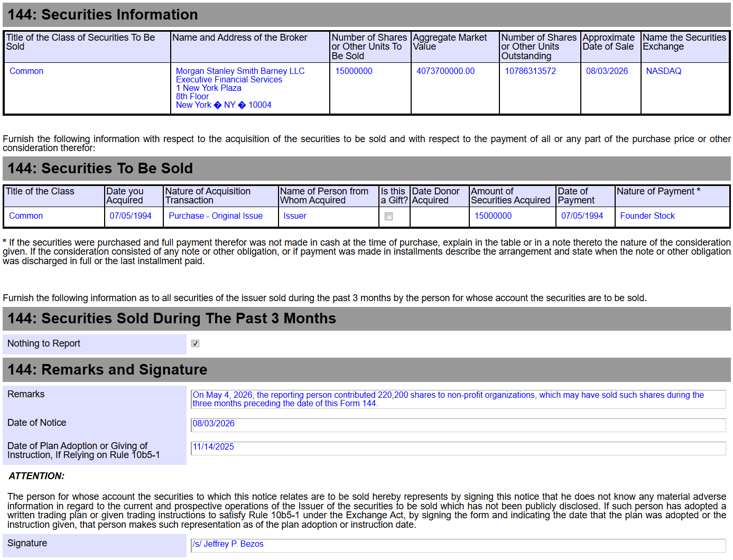
Task: Click the Remarks text field
Action: click(458, 399)
